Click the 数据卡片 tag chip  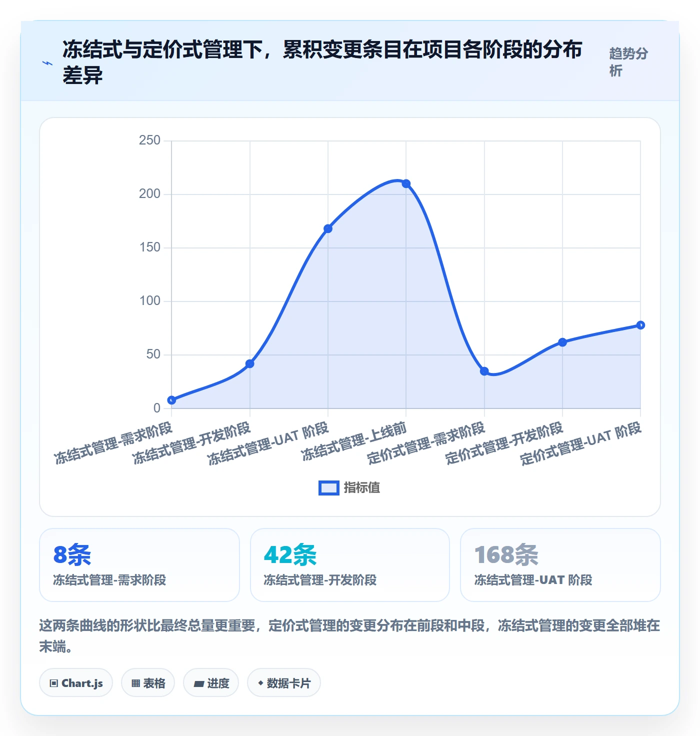click(284, 682)
